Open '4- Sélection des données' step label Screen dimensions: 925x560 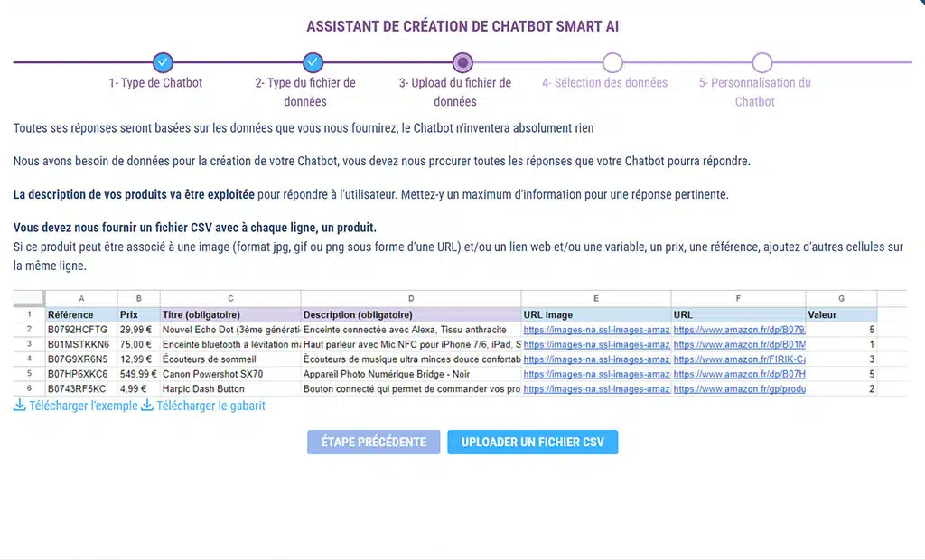pos(604,83)
